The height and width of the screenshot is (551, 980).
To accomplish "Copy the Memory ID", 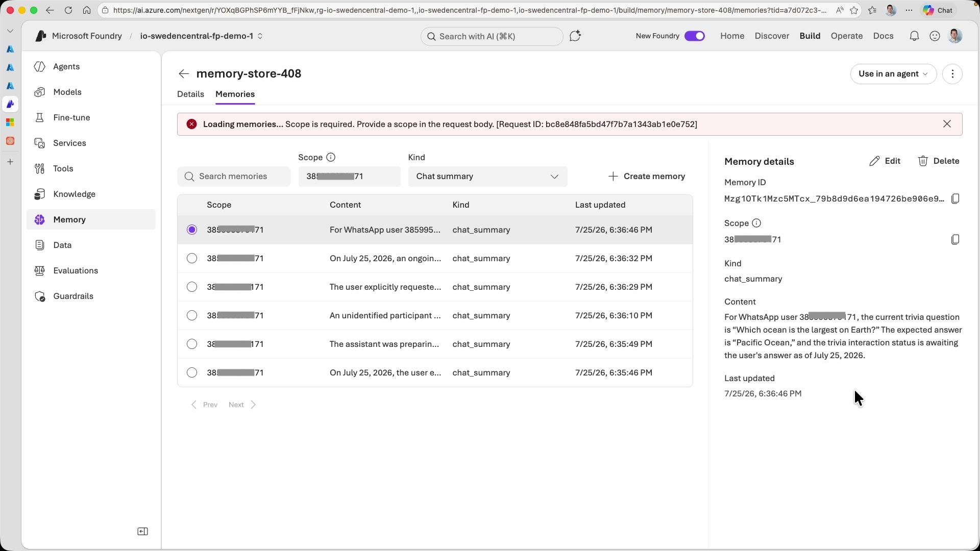I will coord(955,198).
